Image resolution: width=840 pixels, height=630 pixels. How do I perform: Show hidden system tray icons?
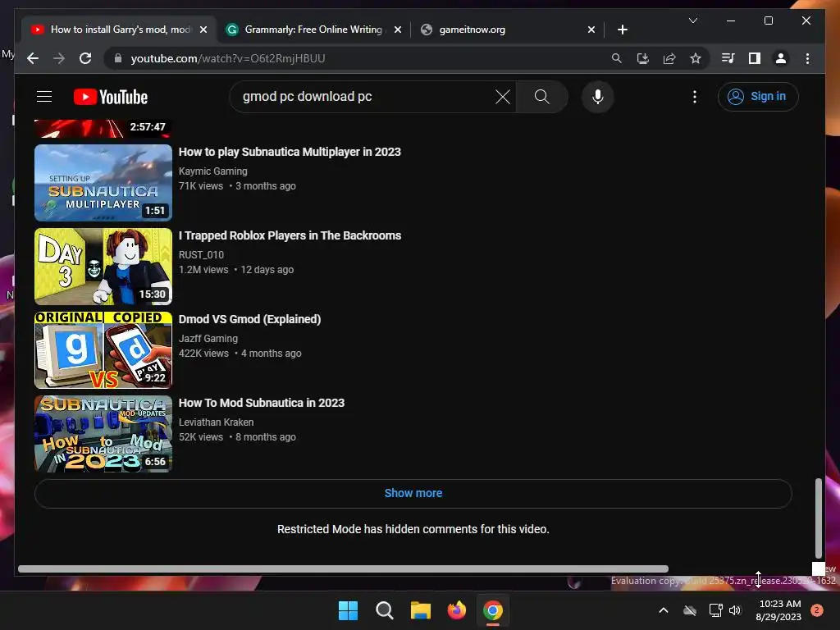click(663, 610)
